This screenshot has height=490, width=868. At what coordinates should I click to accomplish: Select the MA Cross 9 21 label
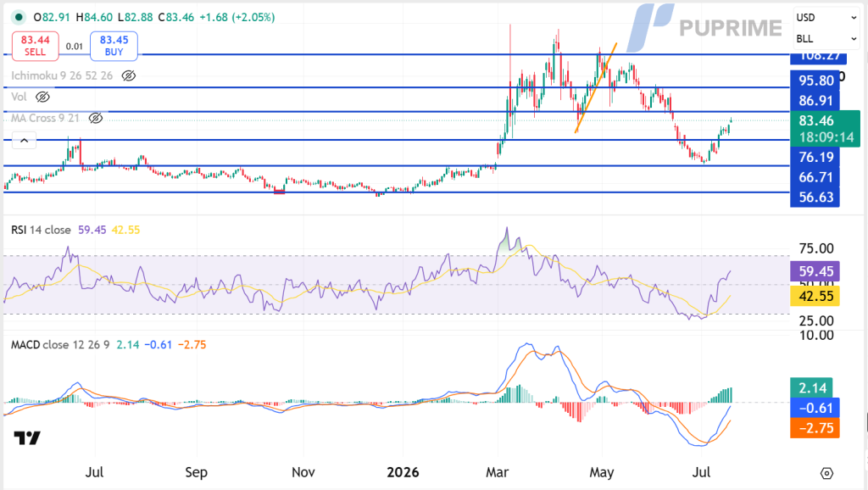[46, 118]
